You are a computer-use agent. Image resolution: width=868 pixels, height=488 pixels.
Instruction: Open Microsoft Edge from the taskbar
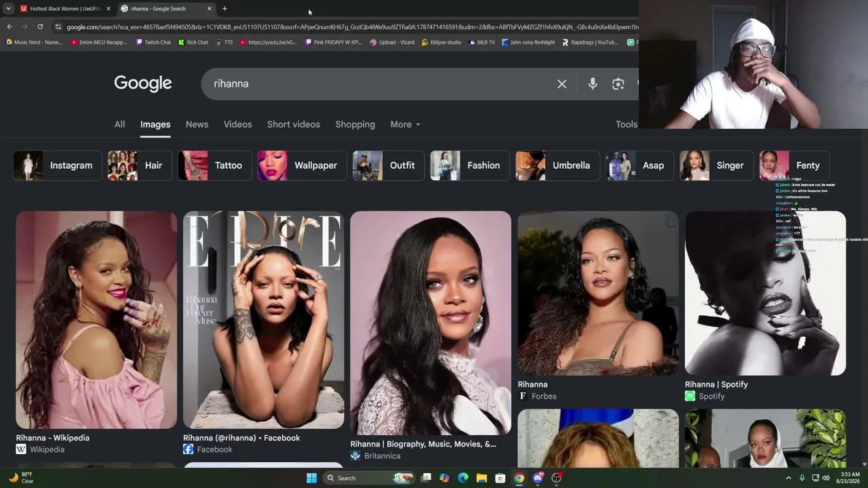(x=463, y=478)
